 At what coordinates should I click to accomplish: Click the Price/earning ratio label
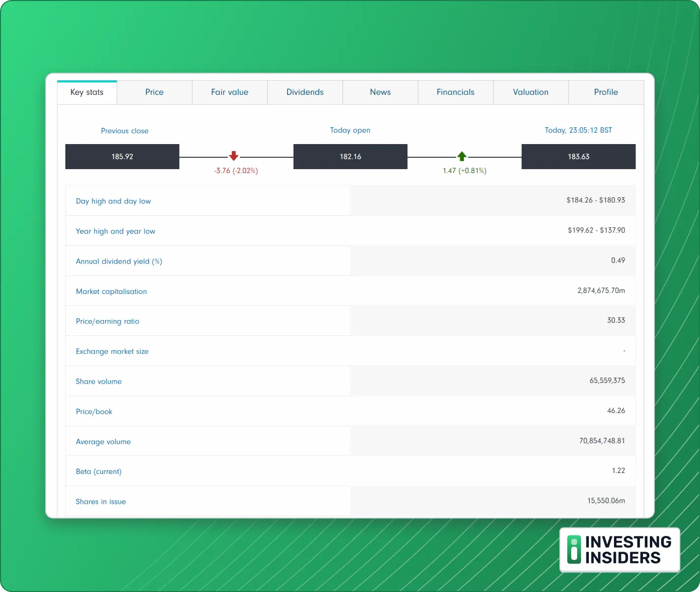click(x=107, y=322)
